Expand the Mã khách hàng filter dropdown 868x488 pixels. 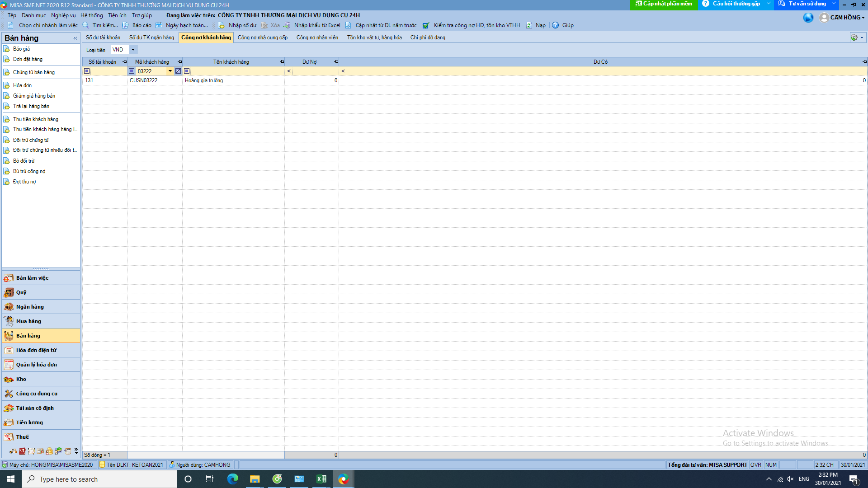[x=170, y=71]
